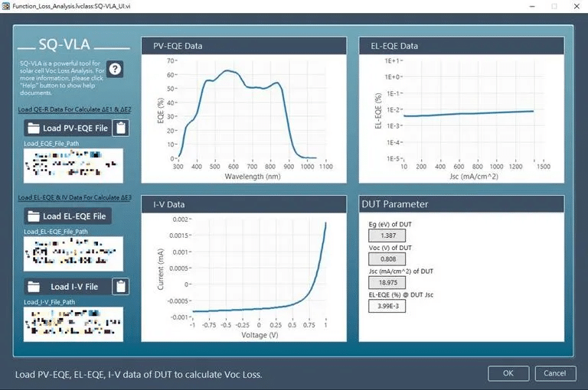Click the Load EL-EQE File button
This screenshot has width=588, height=390.
pos(68,216)
